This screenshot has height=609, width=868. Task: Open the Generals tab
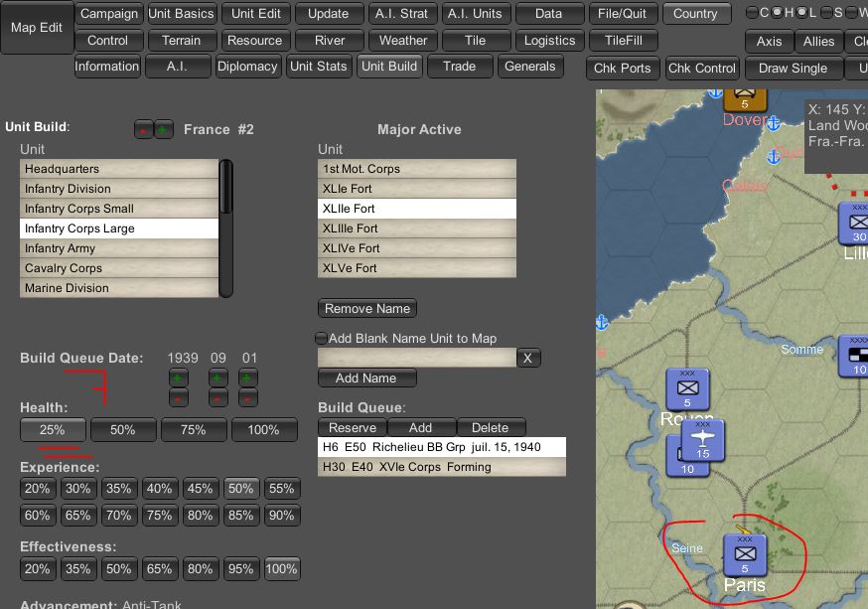[x=529, y=67]
